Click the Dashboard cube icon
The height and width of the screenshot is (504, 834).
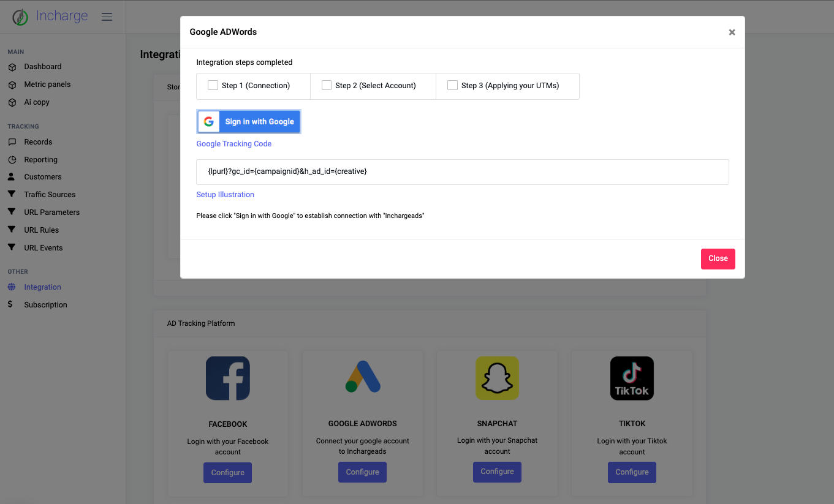(x=12, y=67)
